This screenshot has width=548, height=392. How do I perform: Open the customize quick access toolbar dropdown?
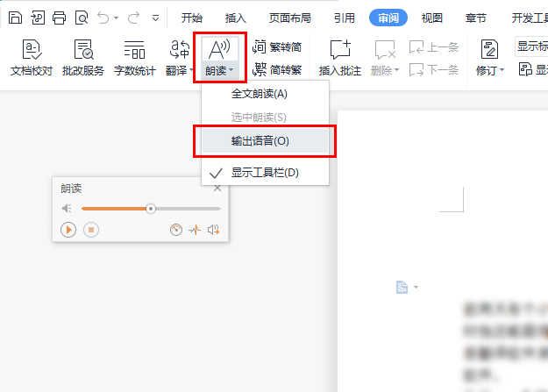(156, 18)
